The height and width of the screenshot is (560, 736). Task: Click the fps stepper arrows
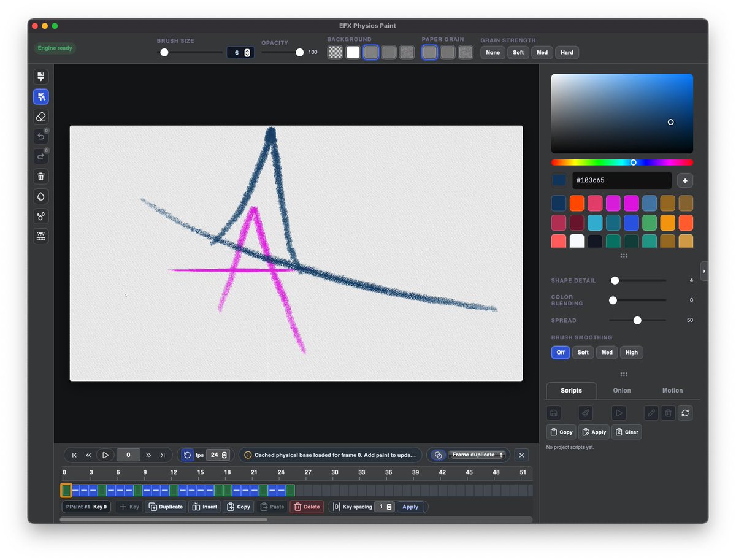pos(224,455)
